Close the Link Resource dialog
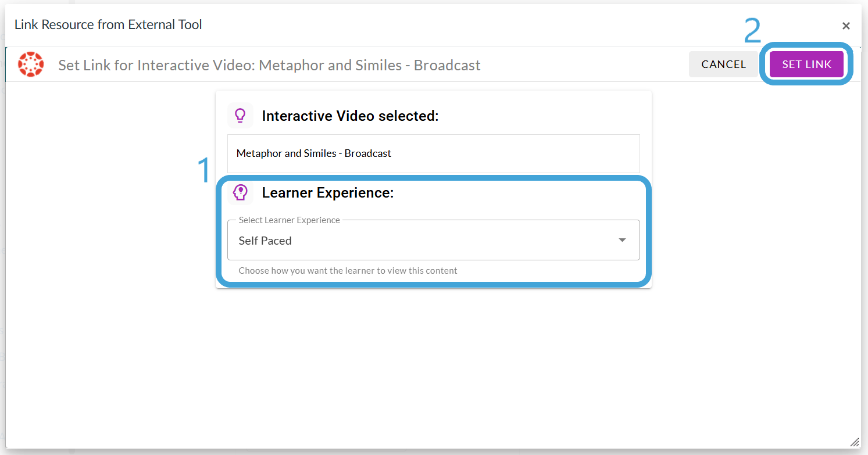 click(846, 26)
